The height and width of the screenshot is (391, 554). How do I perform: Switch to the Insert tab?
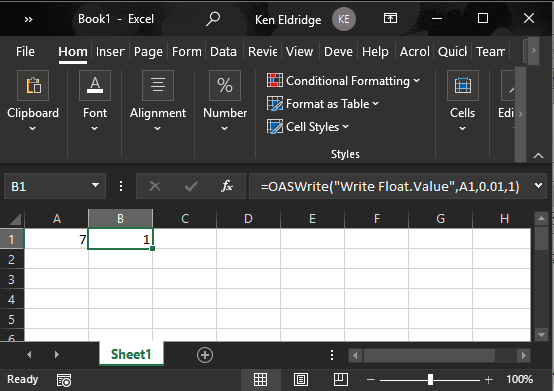(x=110, y=52)
